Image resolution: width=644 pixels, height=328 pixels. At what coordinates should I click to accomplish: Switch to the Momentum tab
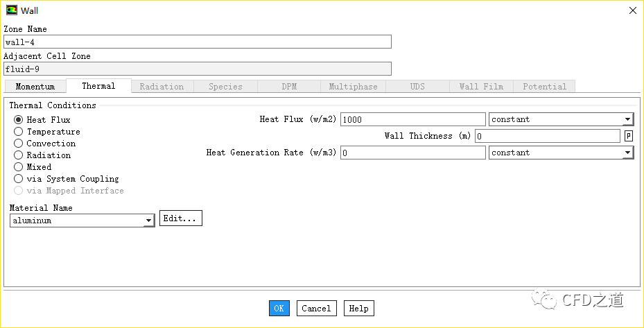35,87
